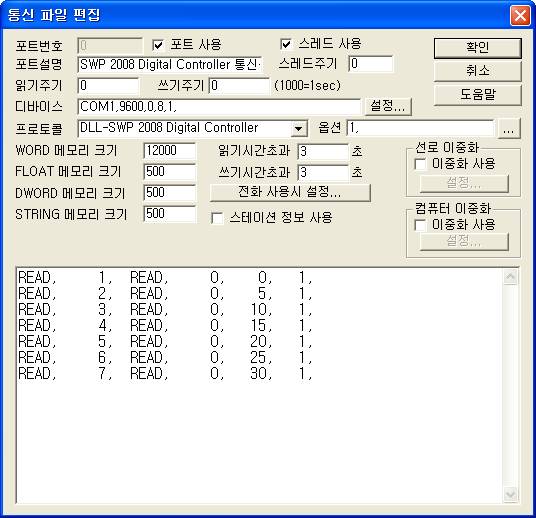Click the 확인 button

tap(478, 48)
